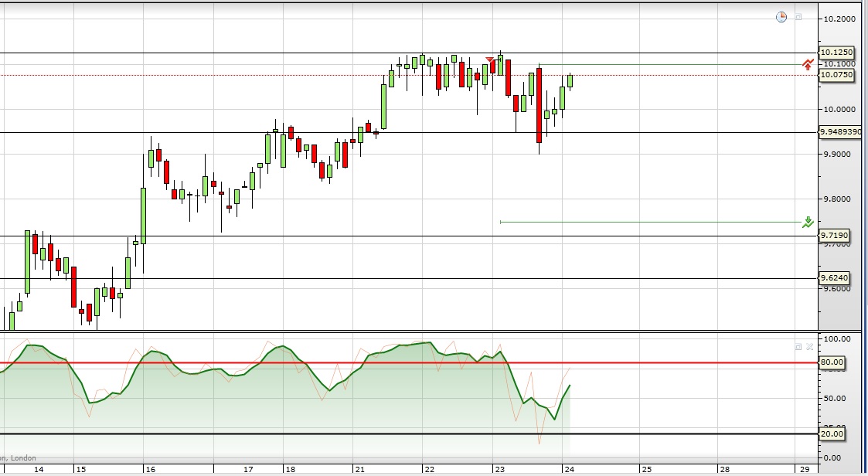Image resolution: width=868 pixels, height=476 pixels.
Task: Click the clock icon on main chart
Action: [781, 17]
